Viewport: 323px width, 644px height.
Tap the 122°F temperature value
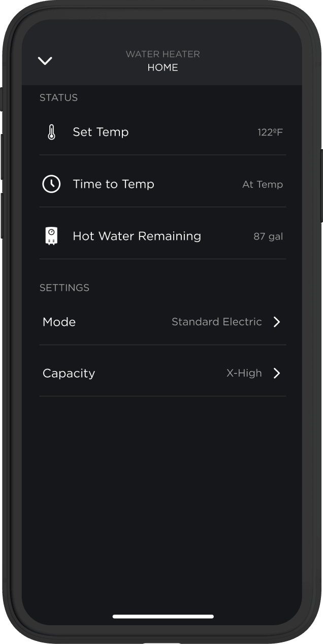[x=270, y=132]
